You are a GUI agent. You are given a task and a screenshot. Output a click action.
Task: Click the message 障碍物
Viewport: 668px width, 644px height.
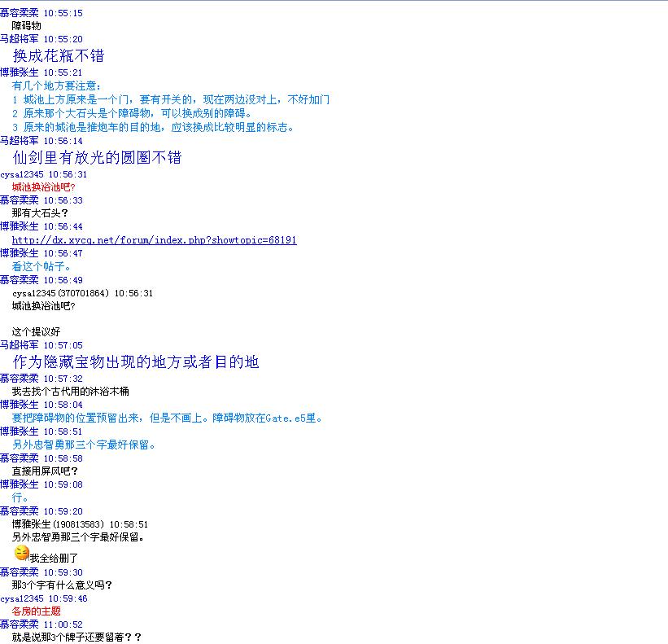[x=26, y=26]
